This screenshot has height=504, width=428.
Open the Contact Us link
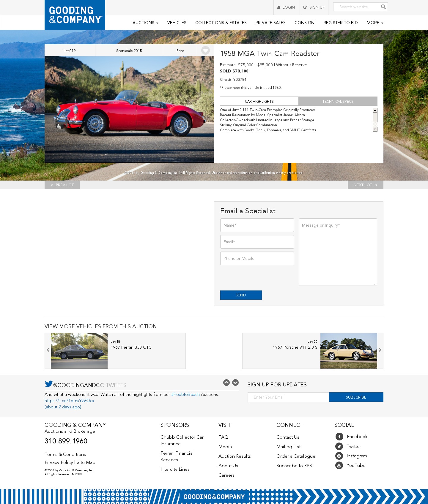pos(288,437)
